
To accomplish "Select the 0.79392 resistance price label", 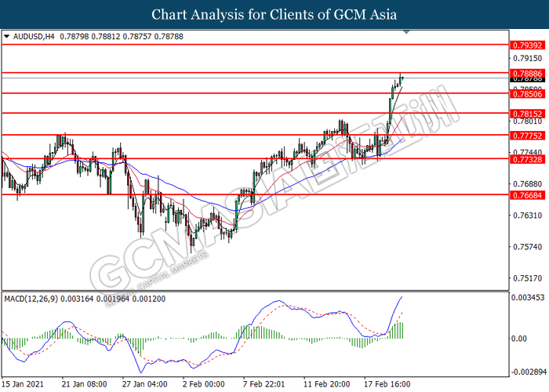I will 528,45.
